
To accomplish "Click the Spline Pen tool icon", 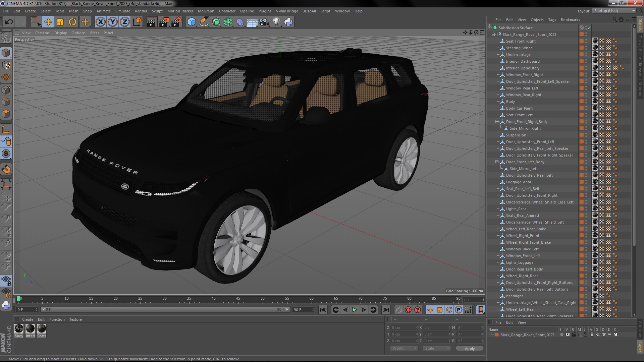I will [x=204, y=22].
